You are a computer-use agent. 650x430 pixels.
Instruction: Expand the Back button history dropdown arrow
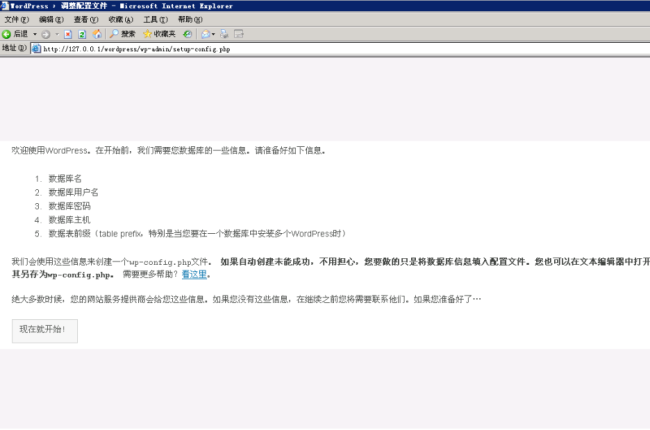(35, 34)
